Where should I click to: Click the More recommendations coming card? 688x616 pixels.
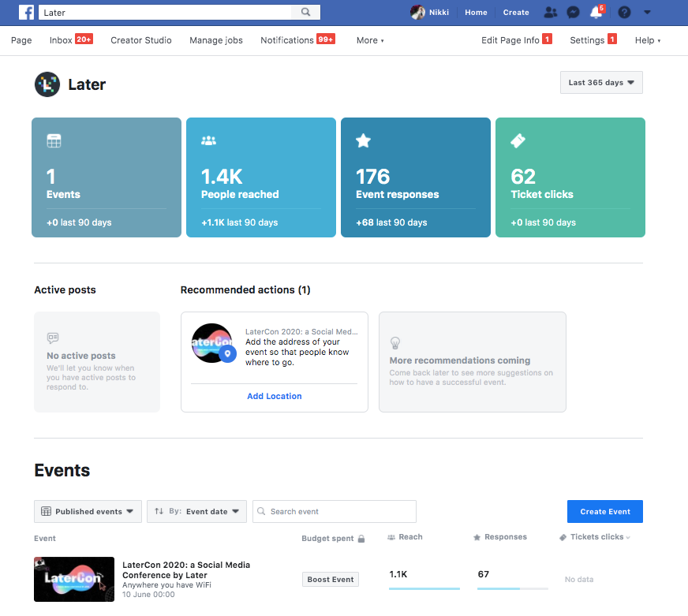(x=473, y=362)
